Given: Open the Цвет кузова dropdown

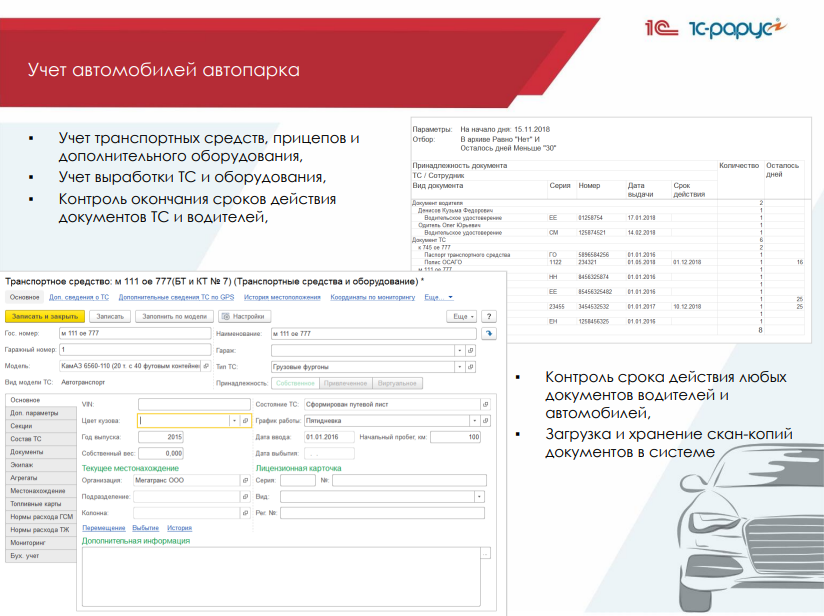Looking at the screenshot, I should point(233,421).
